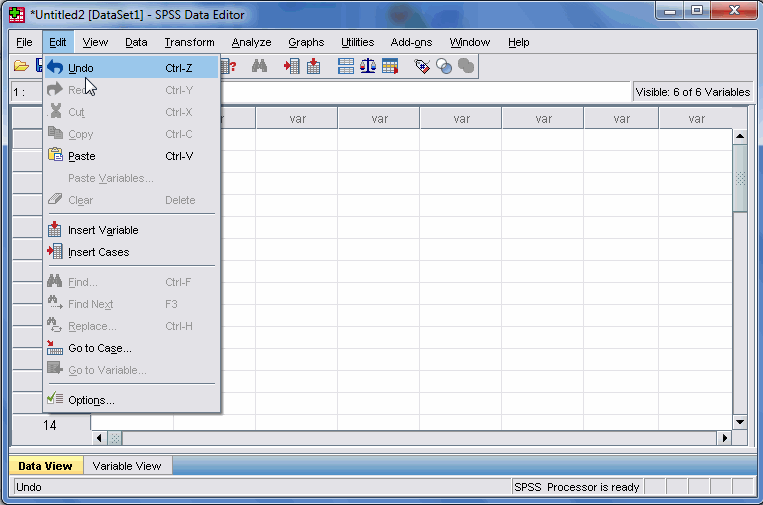The width and height of the screenshot is (763, 505).
Task: Click the vertical scrollbar down arrow
Action: pyautogui.click(x=740, y=422)
